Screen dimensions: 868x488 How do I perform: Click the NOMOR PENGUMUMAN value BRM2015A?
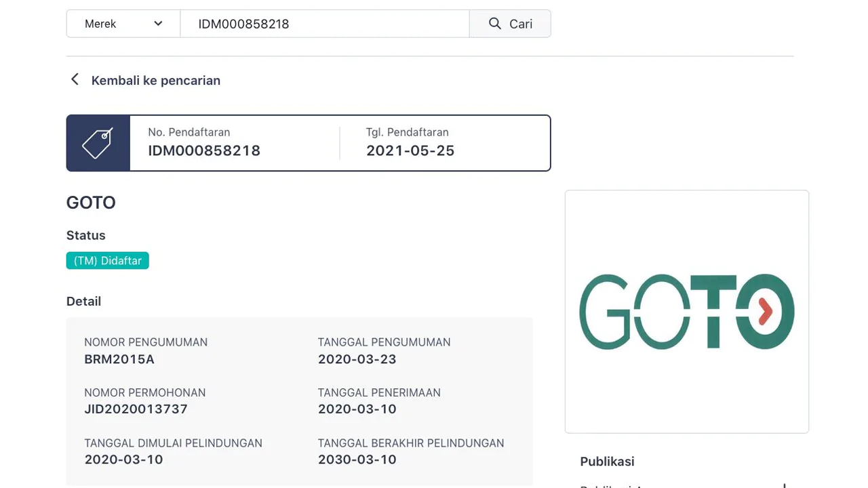[x=119, y=359]
